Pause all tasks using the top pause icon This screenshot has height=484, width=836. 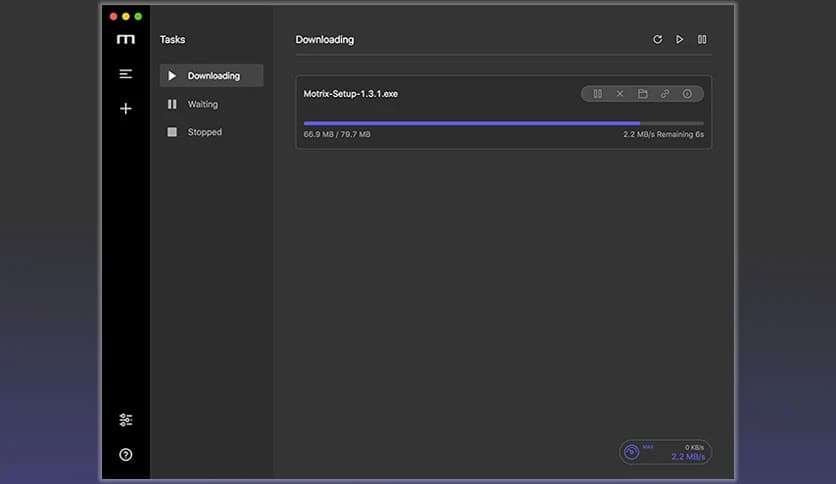click(x=702, y=40)
